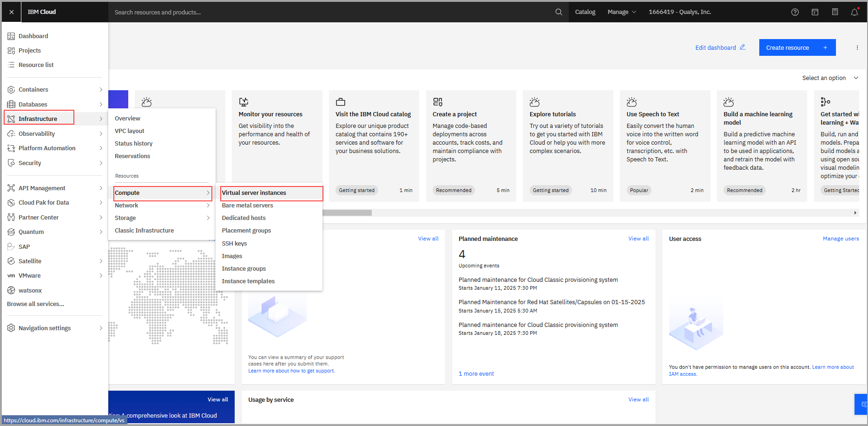Select Virtual server instances
Image resolution: width=868 pixels, height=426 pixels.
pos(271,193)
